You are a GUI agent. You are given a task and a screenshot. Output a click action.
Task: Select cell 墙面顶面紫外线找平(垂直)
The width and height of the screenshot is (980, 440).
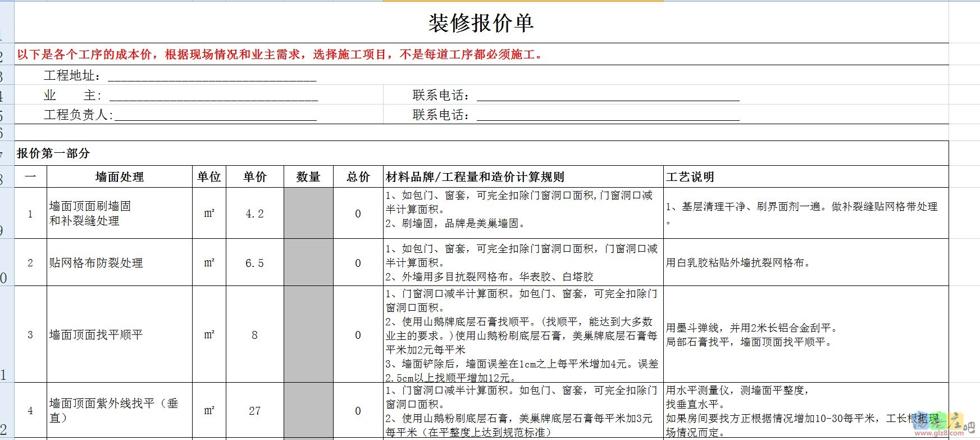click(120, 411)
